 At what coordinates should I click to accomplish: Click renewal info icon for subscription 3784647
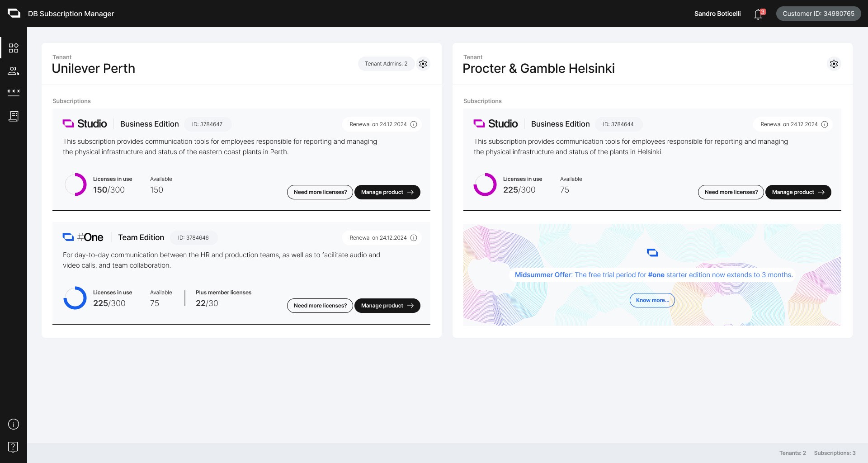point(414,124)
